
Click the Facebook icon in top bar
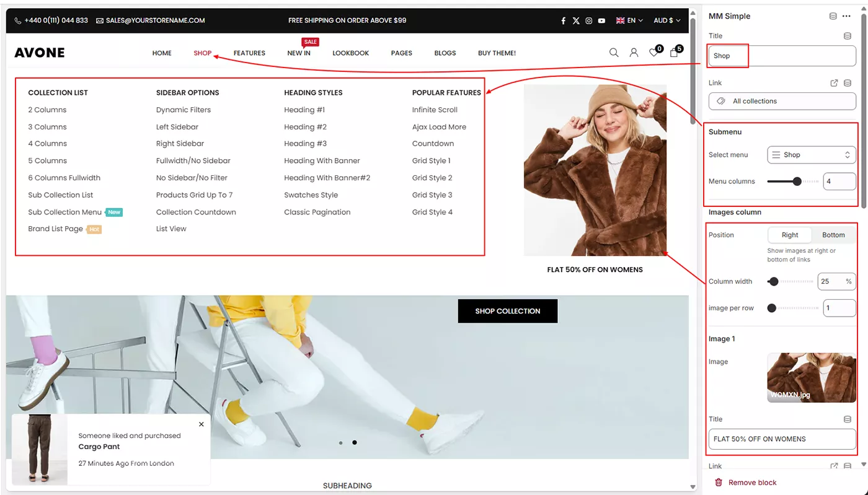563,20
